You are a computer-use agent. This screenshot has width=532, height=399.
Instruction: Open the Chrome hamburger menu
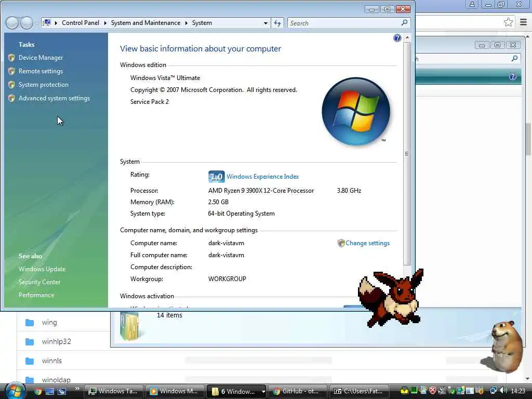(x=523, y=22)
